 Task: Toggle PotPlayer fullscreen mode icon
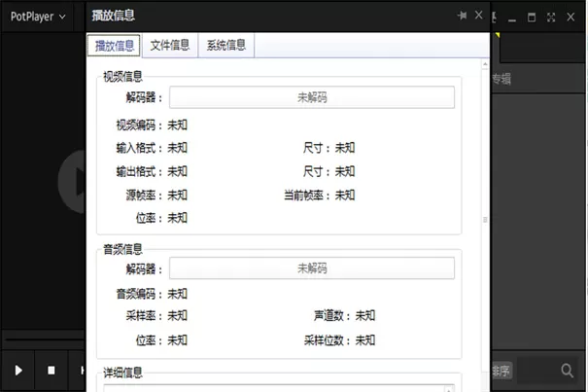[551, 18]
